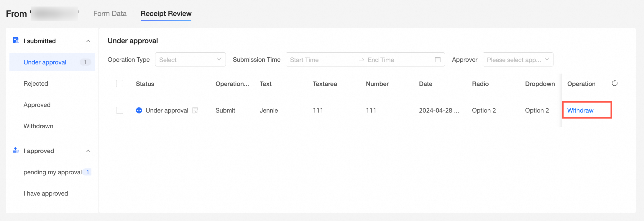The width and height of the screenshot is (644, 221).
Task: Click the Number column header
Action: coord(377,84)
